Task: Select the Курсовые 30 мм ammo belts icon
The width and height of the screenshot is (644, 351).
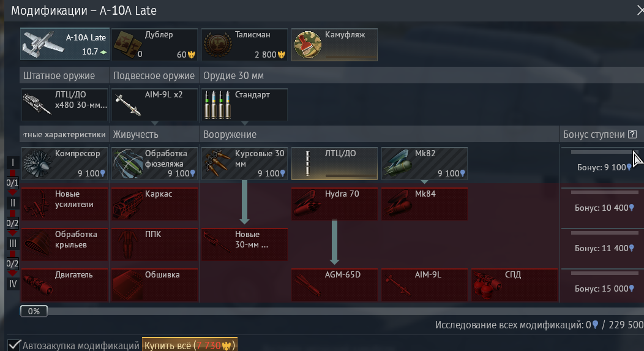Action: (x=218, y=164)
